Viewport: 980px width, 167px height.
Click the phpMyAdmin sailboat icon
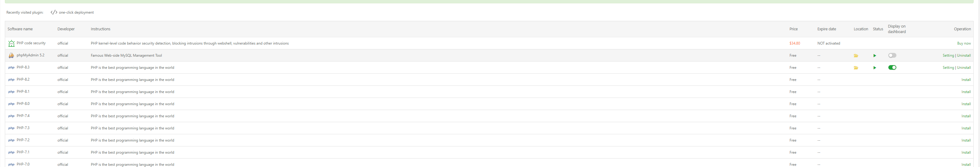(12, 55)
